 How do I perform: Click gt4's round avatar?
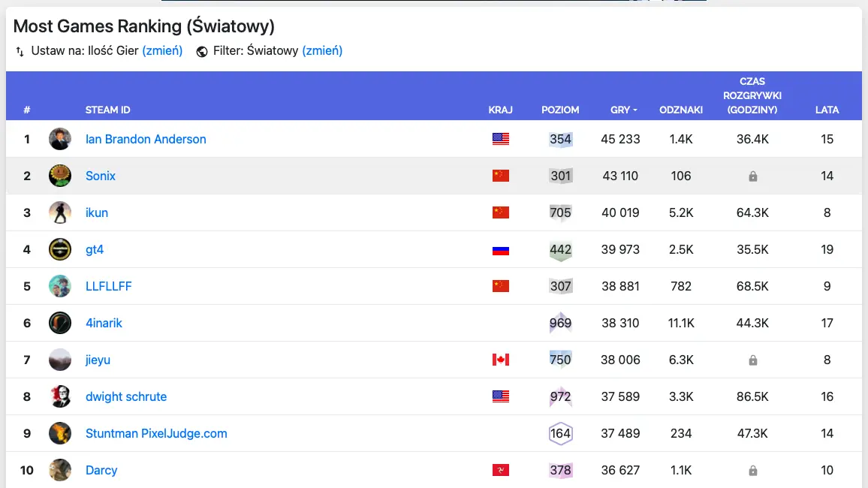point(60,249)
